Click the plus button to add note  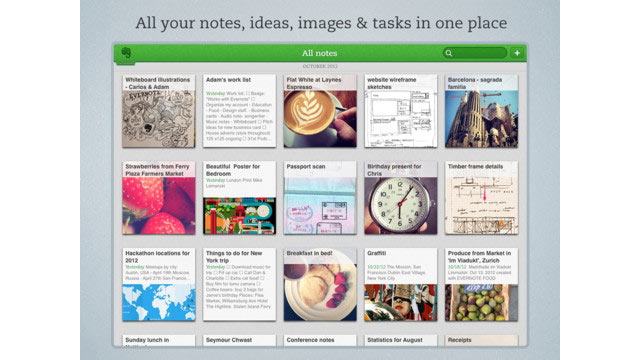pyautogui.click(x=517, y=53)
